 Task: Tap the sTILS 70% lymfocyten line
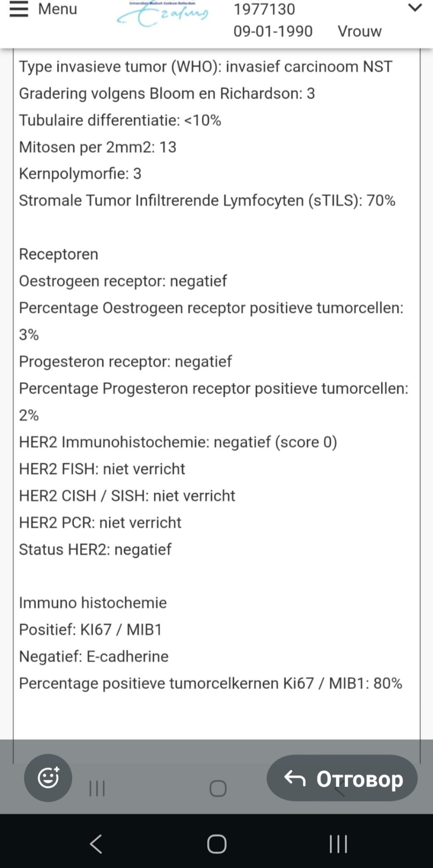(x=207, y=200)
